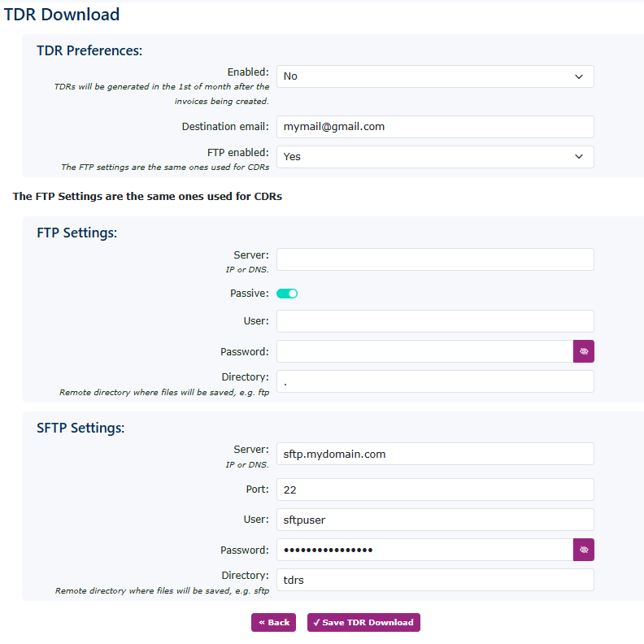Go back using the Back button
The image size is (644, 644).
tap(273, 622)
